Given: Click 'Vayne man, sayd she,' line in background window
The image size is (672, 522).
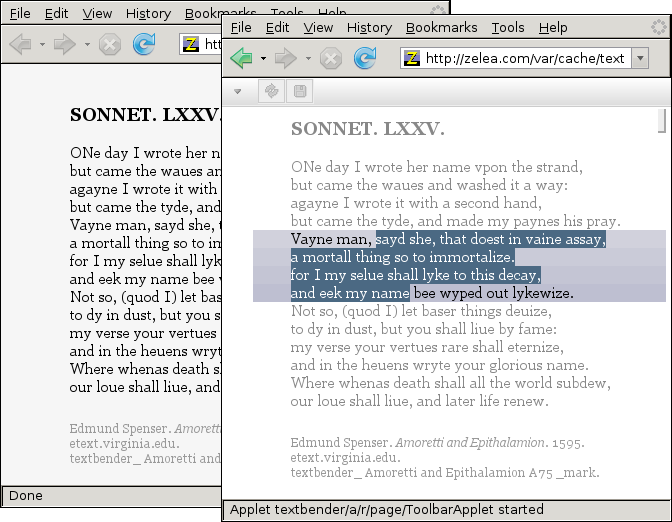Looking at the screenshot, I should [145, 225].
